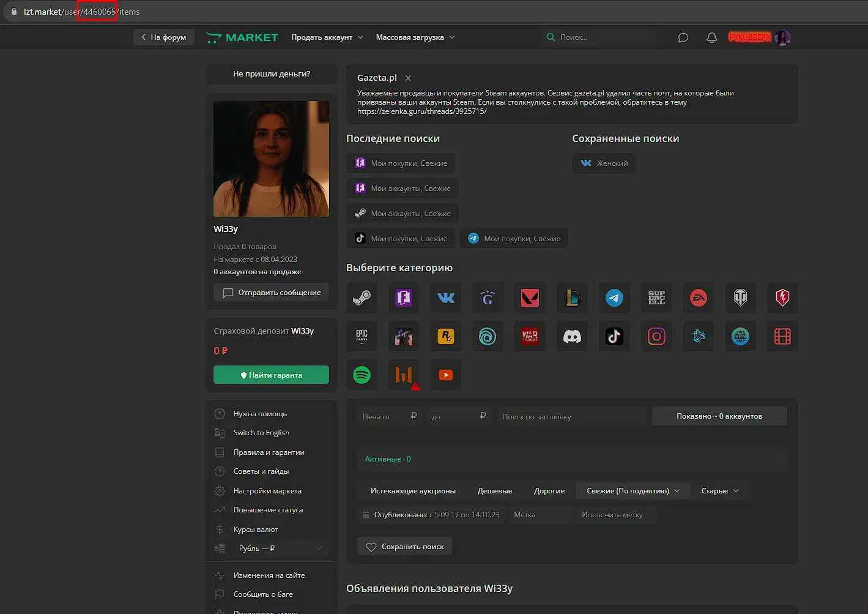
Task: Open recent search Мои покупки with TikTok icon
Action: [401, 239]
